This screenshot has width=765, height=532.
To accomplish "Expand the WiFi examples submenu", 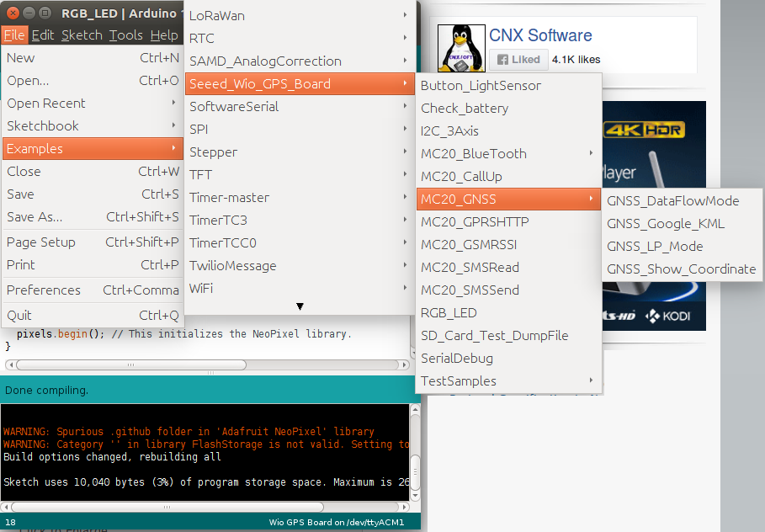I will (x=300, y=289).
